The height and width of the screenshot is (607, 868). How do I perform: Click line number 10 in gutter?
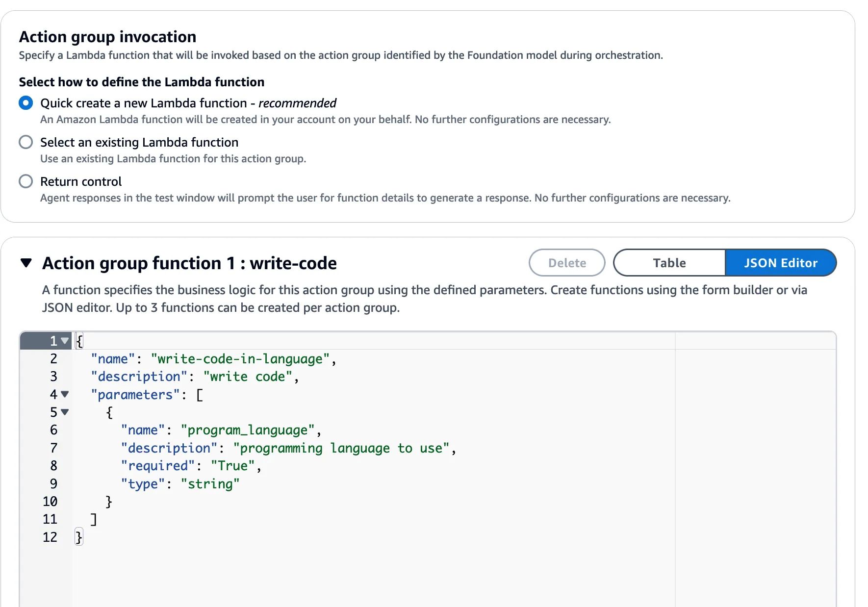pos(50,502)
